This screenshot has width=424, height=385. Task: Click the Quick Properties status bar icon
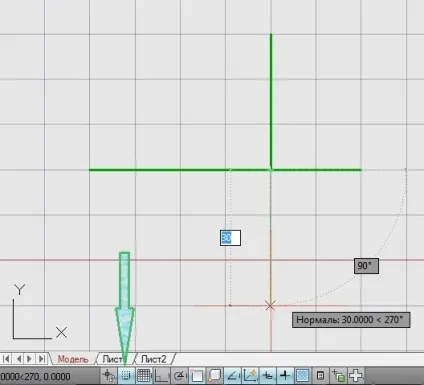(320, 376)
